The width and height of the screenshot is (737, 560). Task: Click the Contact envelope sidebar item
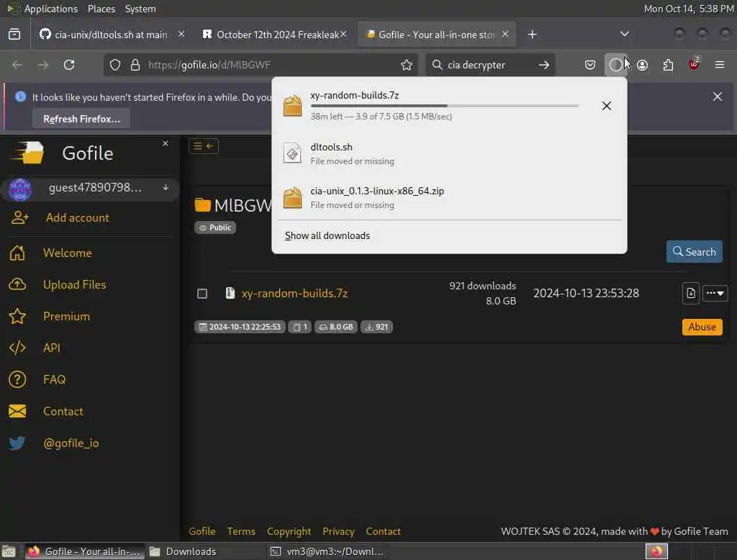pos(63,411)
